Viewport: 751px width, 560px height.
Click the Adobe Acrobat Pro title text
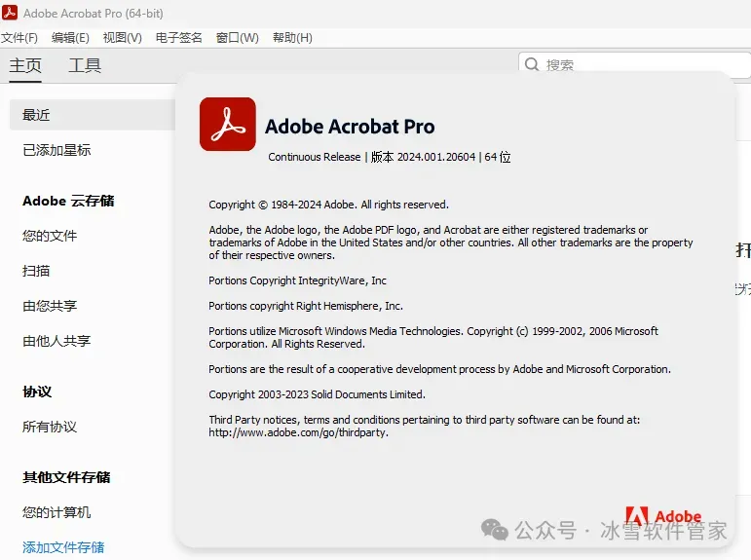350,127
